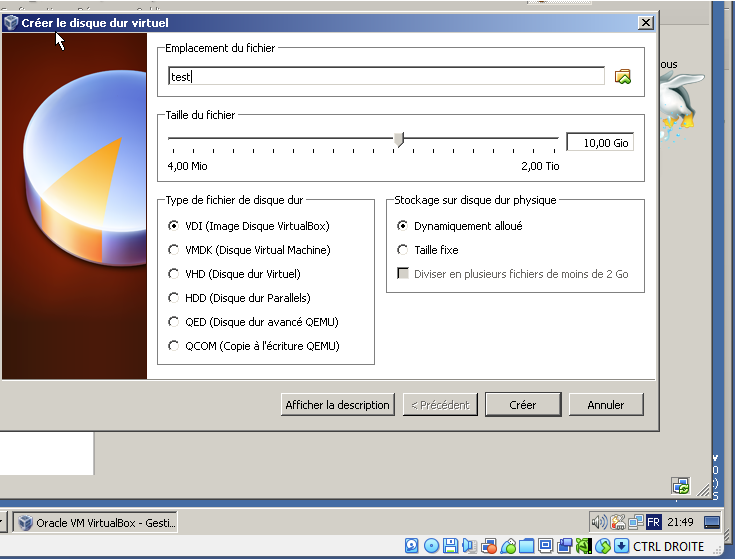Click the optical disc status icon
The height and width of the screenshot is (559, 735).
tap(431, 546)
